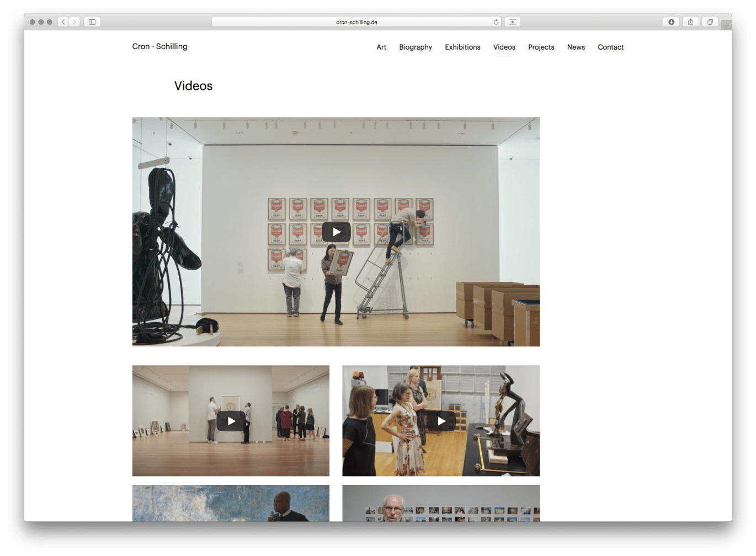Open the Contact page

coord(611,47)
